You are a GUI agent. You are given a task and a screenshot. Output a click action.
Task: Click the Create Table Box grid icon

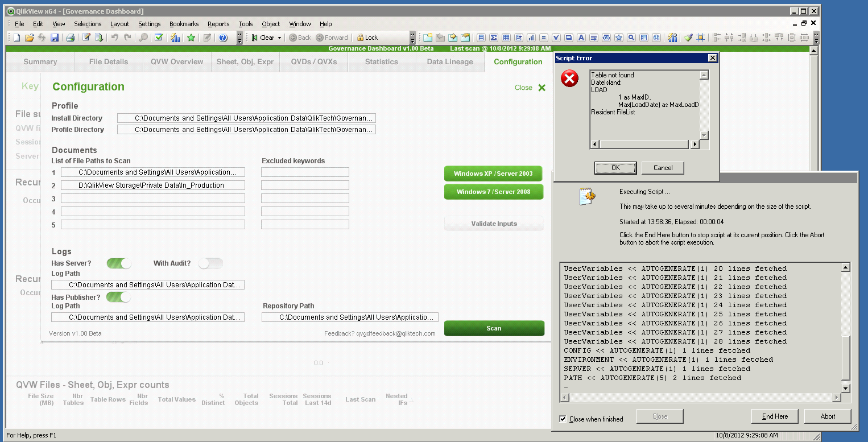(506, 38)
